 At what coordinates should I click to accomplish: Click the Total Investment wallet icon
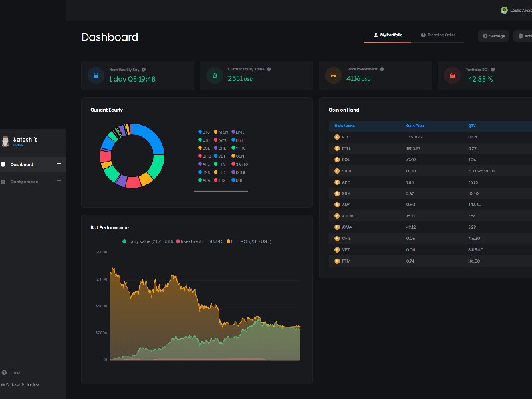click(330, 76)
